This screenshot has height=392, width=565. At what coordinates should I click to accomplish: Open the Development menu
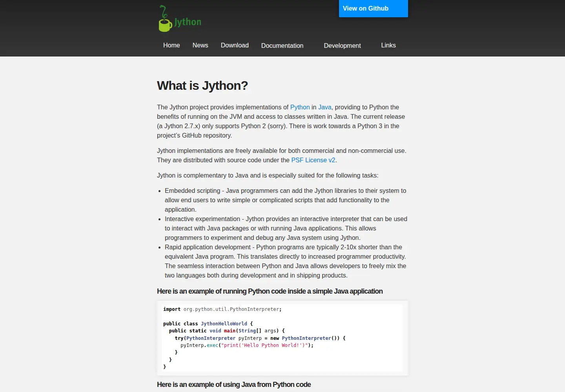[x=342, y=46]
